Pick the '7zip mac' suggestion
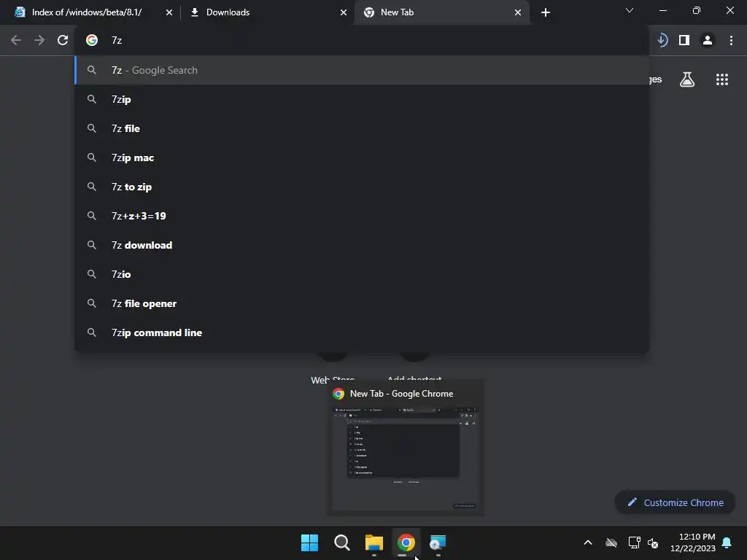The width and height of the screenshot is (747, 560). click(x=362, y=157)
